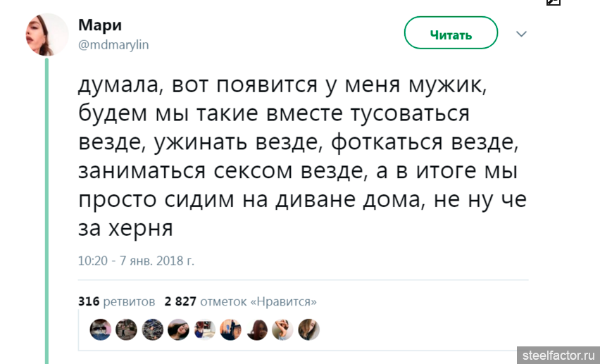The image size is (600, 364).
Task: Open the Мари display name link
Action: coord(99,25)
